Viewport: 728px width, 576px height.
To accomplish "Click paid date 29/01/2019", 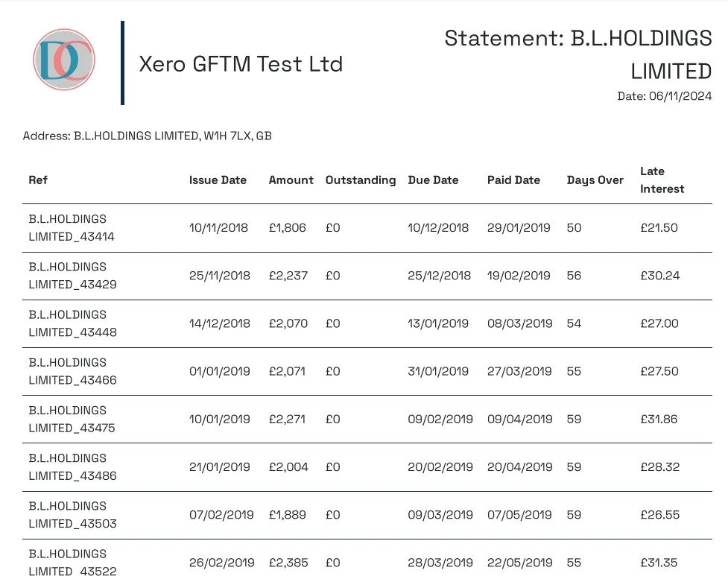I will pyautogui.click(x=519, y=228).
